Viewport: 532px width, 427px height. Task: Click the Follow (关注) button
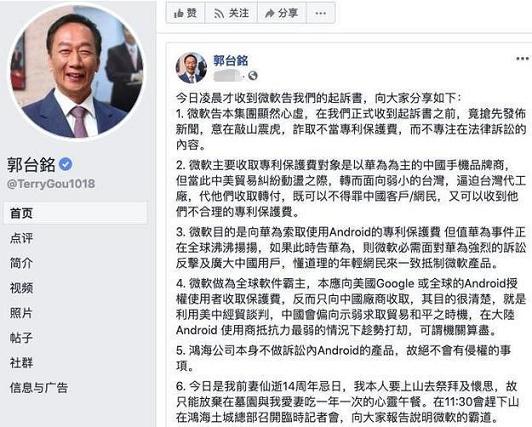(231, 13)
